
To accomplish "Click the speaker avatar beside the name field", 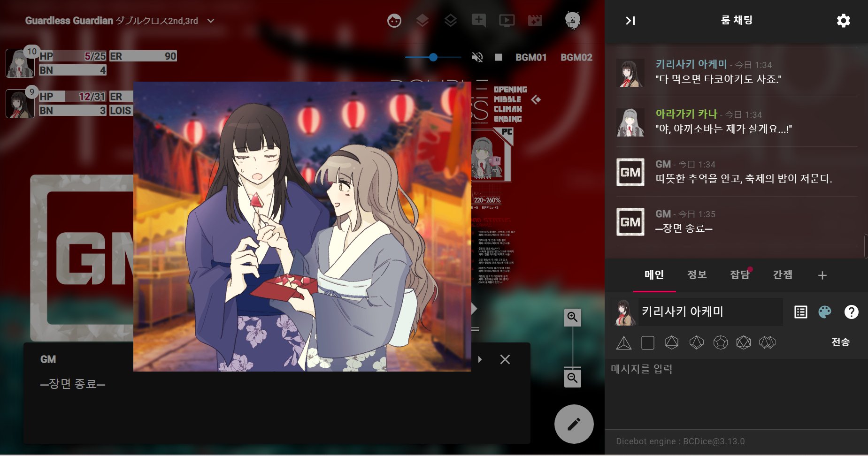I will point(624,312).
